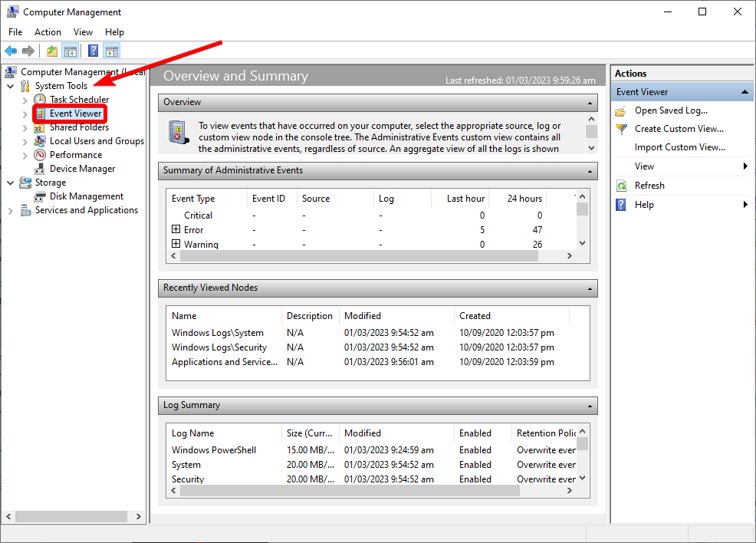Click the Back arrow toolbar icon
Screen dimensions: 756x543
point(11,51)
